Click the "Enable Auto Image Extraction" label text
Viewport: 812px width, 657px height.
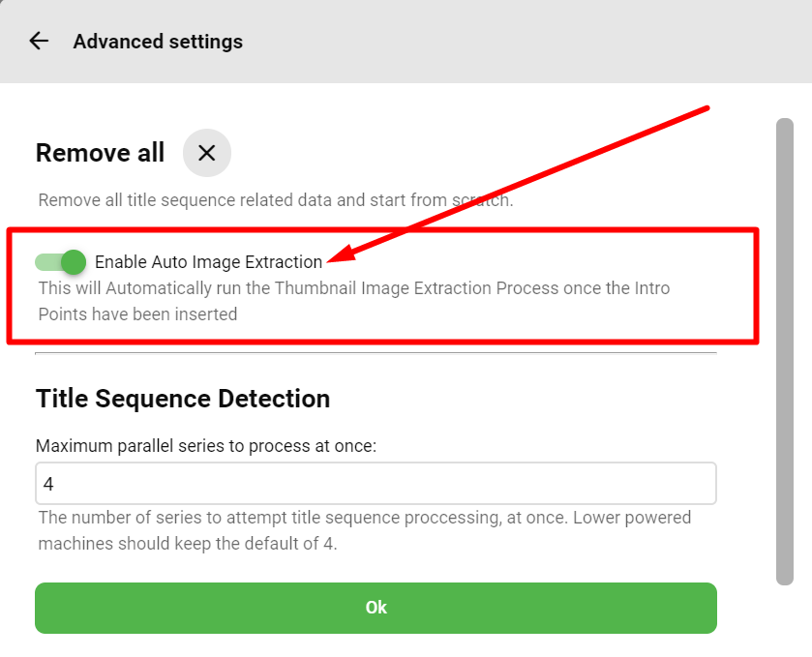208,262
